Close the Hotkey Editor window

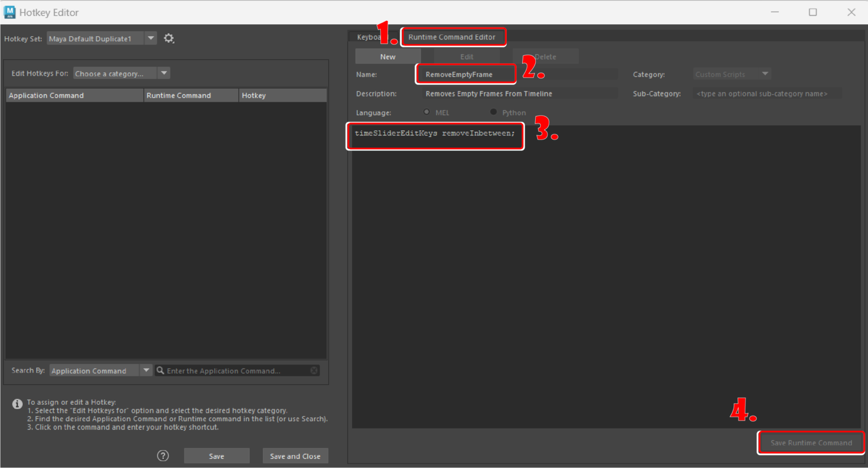point(851,12)
